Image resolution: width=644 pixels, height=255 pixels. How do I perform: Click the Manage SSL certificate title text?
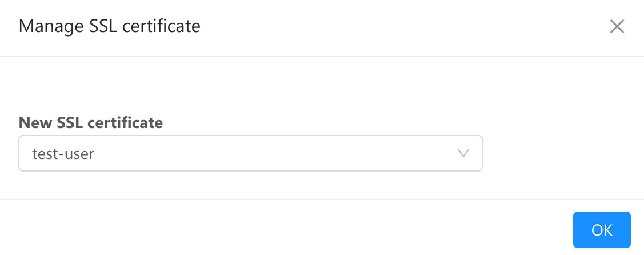110,26
